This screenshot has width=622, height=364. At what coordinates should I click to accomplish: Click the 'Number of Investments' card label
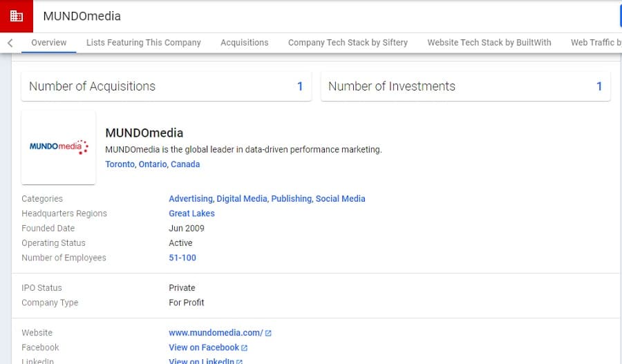392,86
